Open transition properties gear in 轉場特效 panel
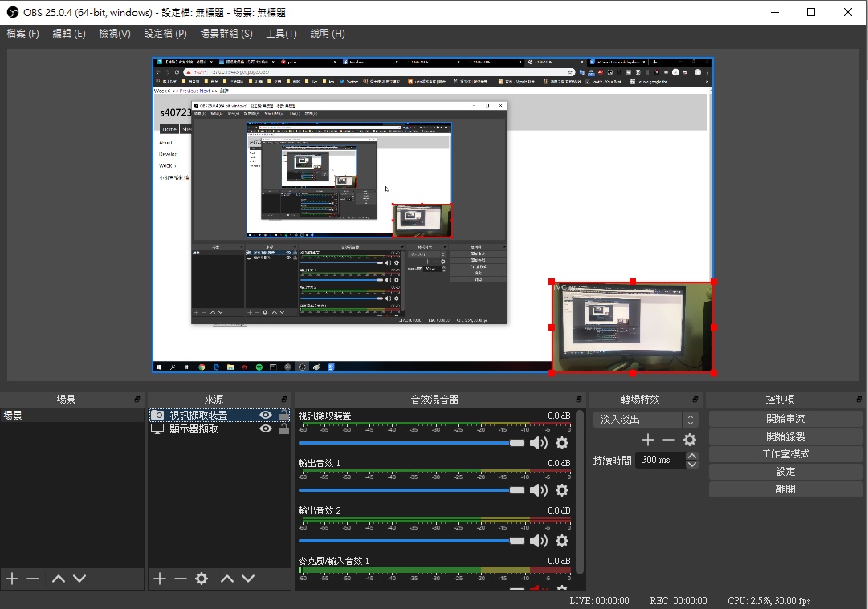The height and width of the screenshot is (609, 868). pos(690,440)
